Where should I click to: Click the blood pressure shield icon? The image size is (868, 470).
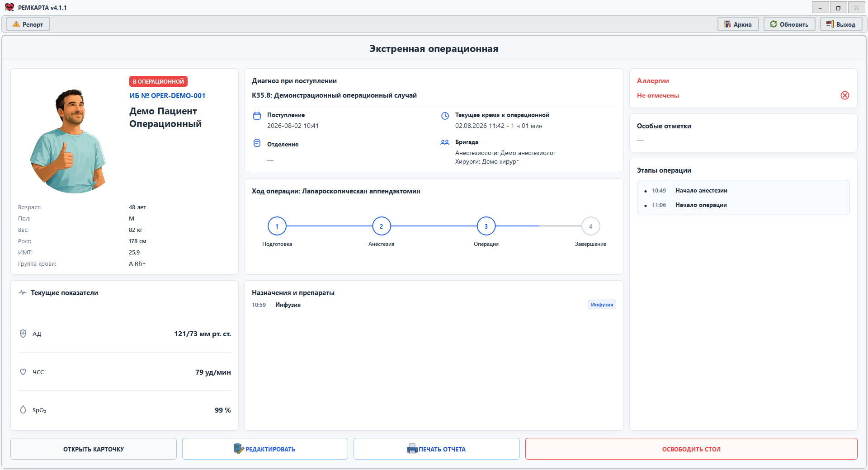pyautogui.click(x=23, y=334)
